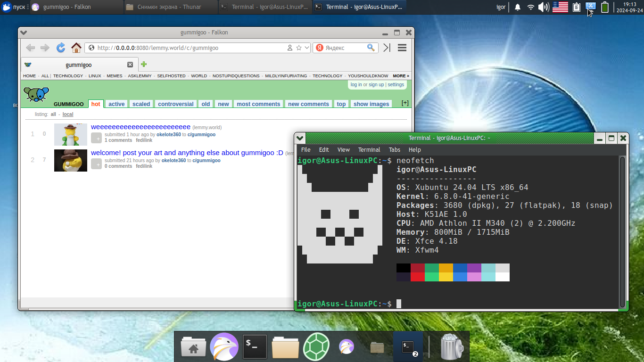This screenshot has height=362, width=644.
Task: Bookmark page with the star icon
Action: pyautogui.click(x=298, y=48)
